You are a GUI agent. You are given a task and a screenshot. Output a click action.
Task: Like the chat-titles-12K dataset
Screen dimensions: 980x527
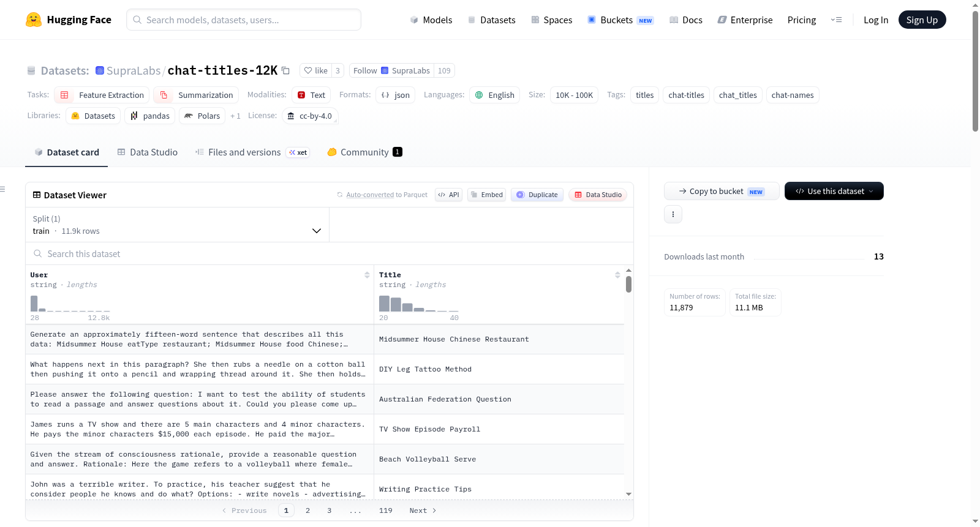pos(316,70)
